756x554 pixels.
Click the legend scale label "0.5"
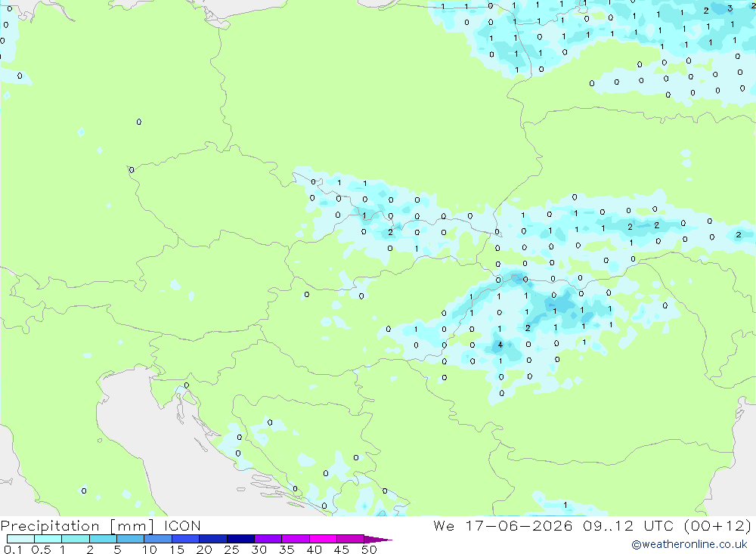(x=41, y=549)
